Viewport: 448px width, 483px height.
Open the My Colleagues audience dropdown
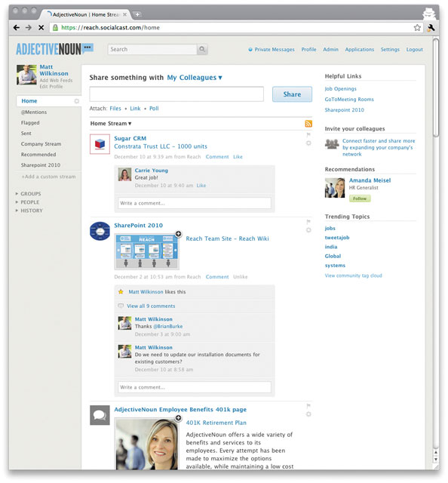(x=195, y=78)
